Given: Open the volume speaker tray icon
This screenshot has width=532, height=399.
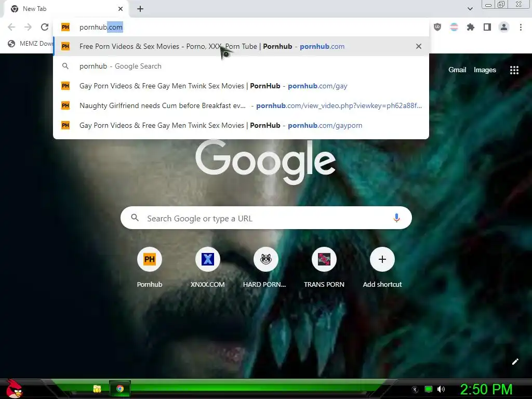Looking at the screenshot, I should [x=441, y=389].
